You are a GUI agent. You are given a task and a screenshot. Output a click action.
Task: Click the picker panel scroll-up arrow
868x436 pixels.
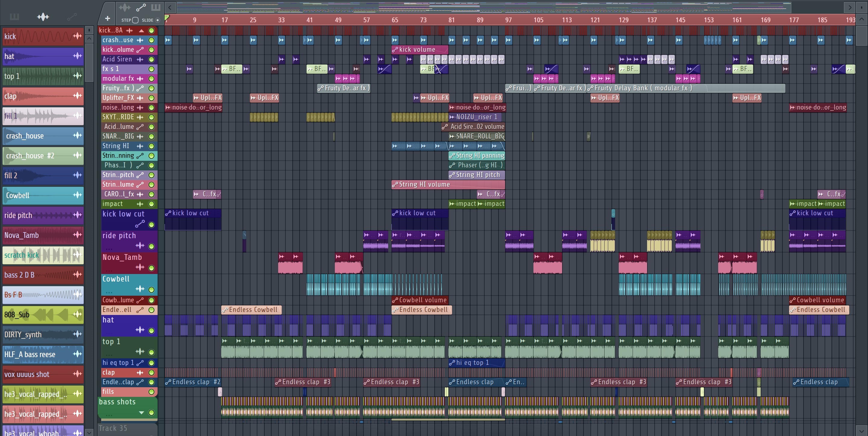coord(89,39)
